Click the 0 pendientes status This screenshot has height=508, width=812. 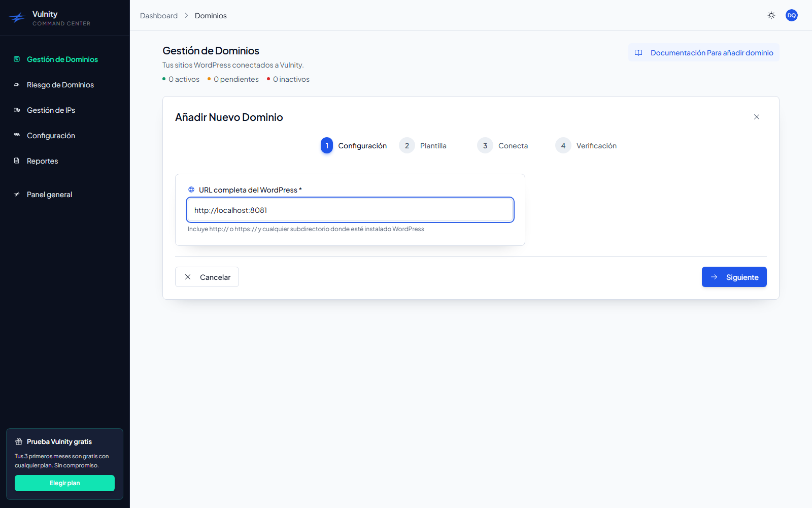coord(233,79)
